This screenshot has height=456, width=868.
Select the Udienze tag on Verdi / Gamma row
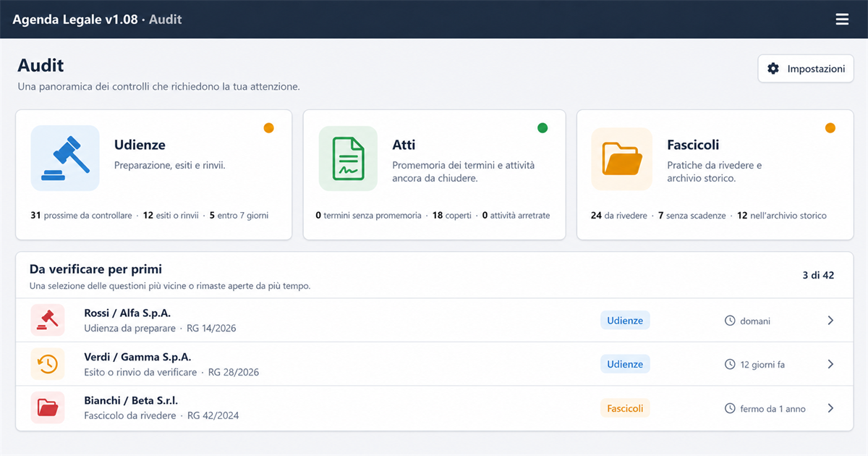coord(625,364)
